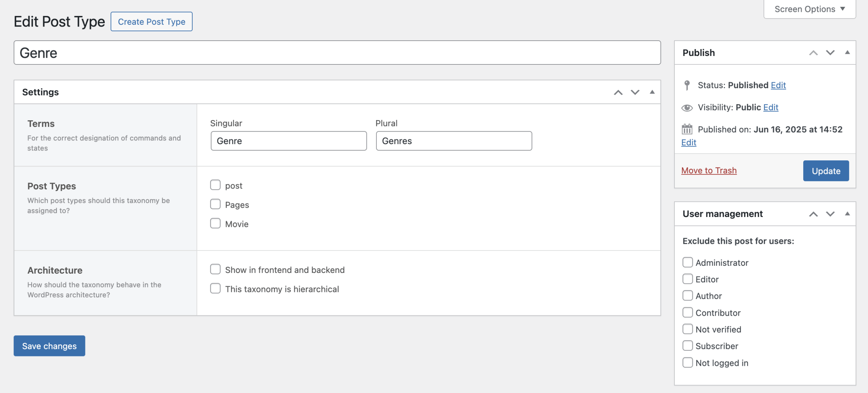The height and width of the screenshot is (393, 868).
Task: Edit the Published status
Action: (778, 85)
